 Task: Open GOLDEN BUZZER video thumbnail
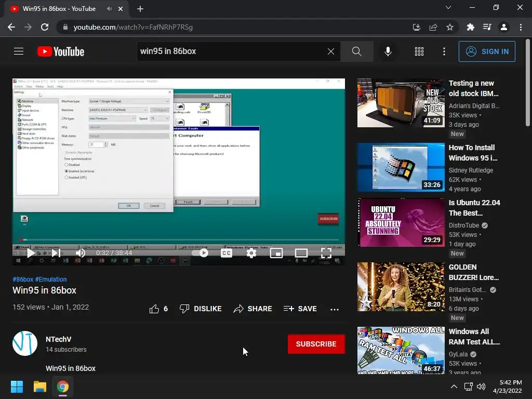pos(401,287)
